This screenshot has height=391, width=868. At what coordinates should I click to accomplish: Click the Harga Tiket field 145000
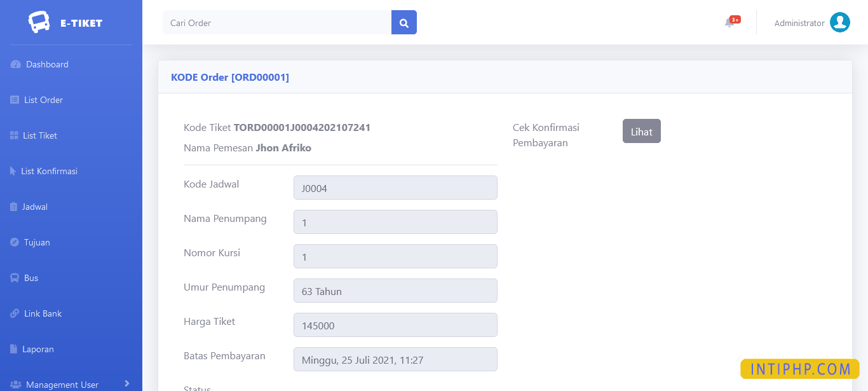point(395,325)
